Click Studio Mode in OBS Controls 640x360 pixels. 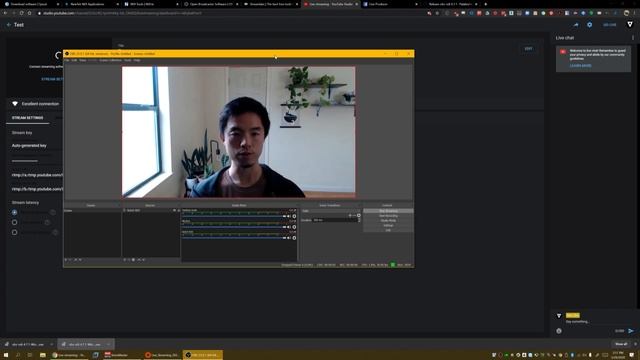[388, 221]
